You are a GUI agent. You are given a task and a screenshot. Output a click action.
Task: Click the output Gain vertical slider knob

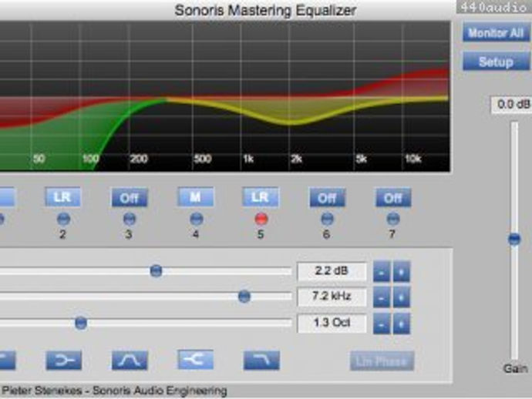pyautogui.click(x=514, y=239)
